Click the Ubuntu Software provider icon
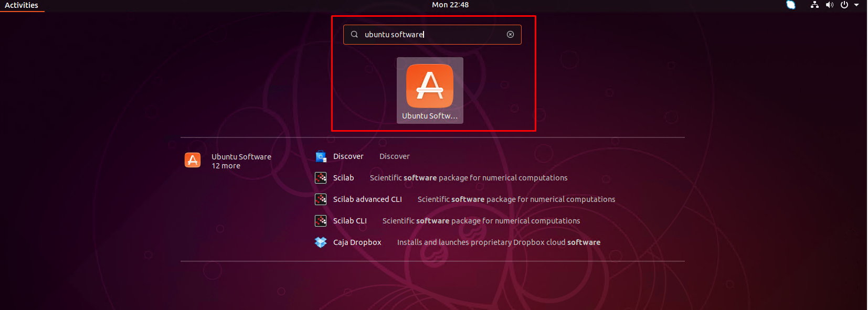The width and height of the screenshot is (868, 310). 193,160
